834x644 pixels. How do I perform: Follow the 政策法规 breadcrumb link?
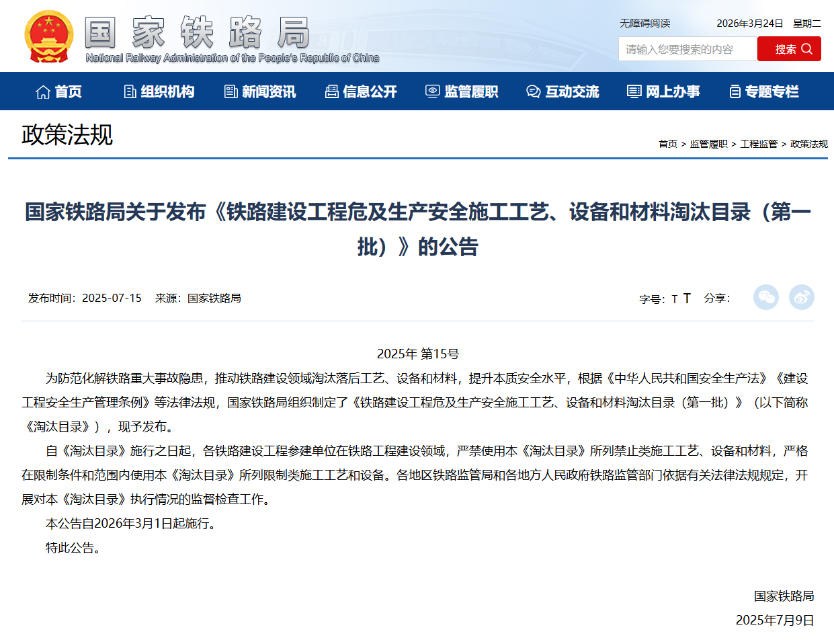(x=809, y=144)
